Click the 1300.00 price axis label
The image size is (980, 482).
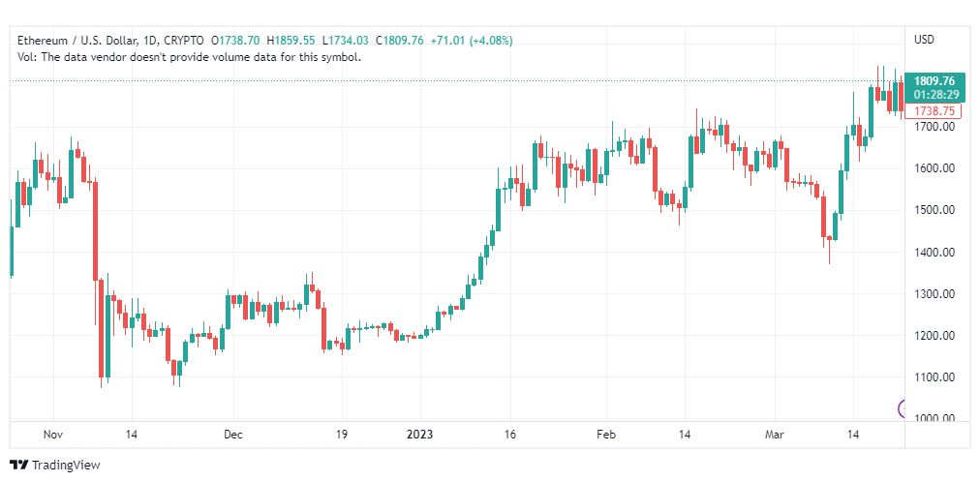(935, 294)
